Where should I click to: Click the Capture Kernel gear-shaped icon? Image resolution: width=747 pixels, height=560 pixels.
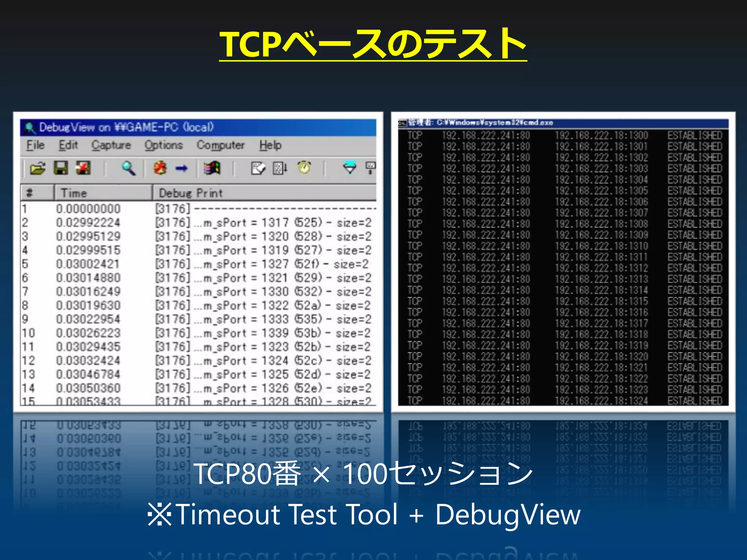click(x=160, y=168)
